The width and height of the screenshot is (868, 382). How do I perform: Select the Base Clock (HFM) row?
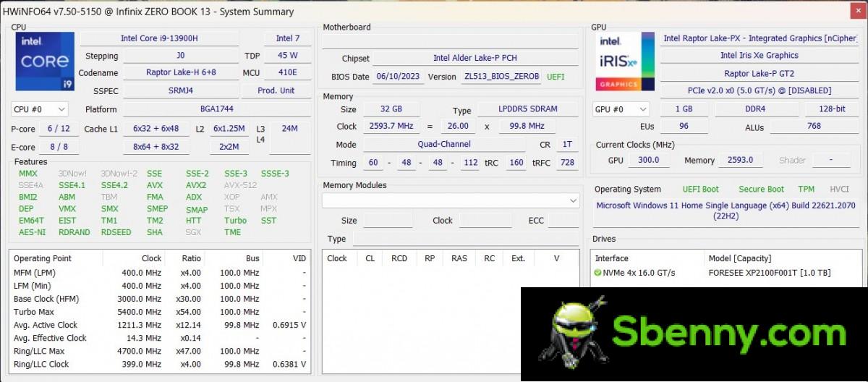(x=160, y=299)
